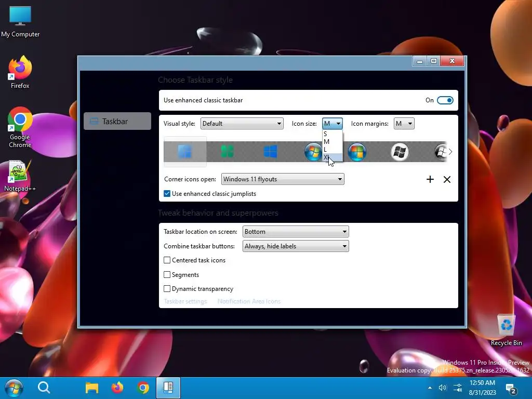Select Recycle Bin desktop icon
The height and width of the screenshot is (399, 532).
click(506, 330)
